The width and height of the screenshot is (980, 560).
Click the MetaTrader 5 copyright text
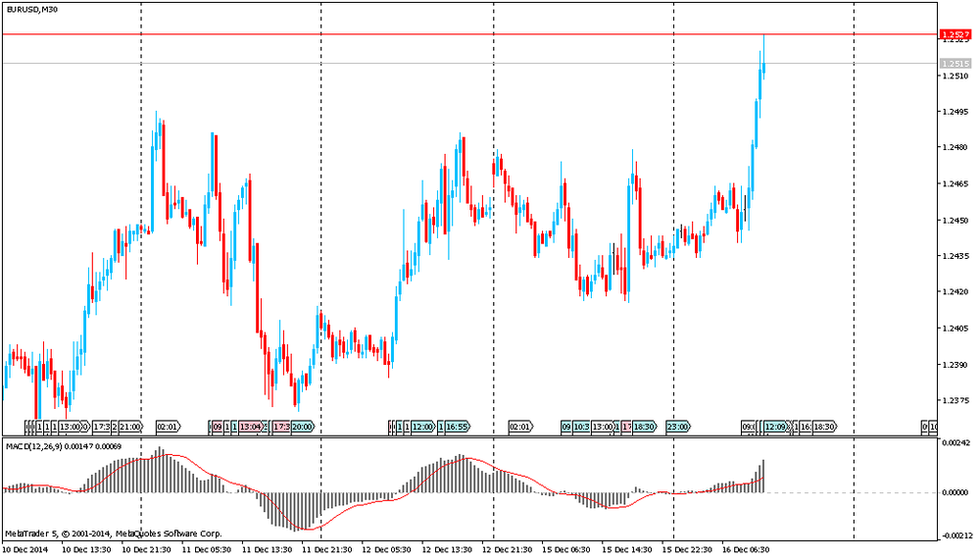click(113, 534)
